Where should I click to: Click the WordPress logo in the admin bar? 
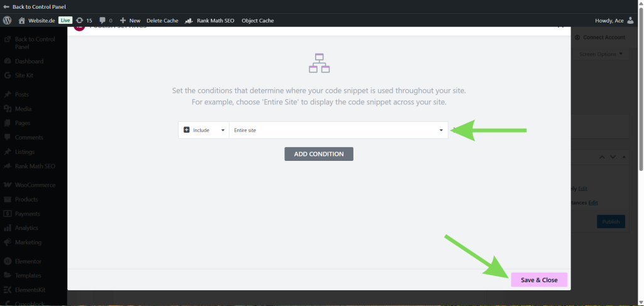pos(7,20)
